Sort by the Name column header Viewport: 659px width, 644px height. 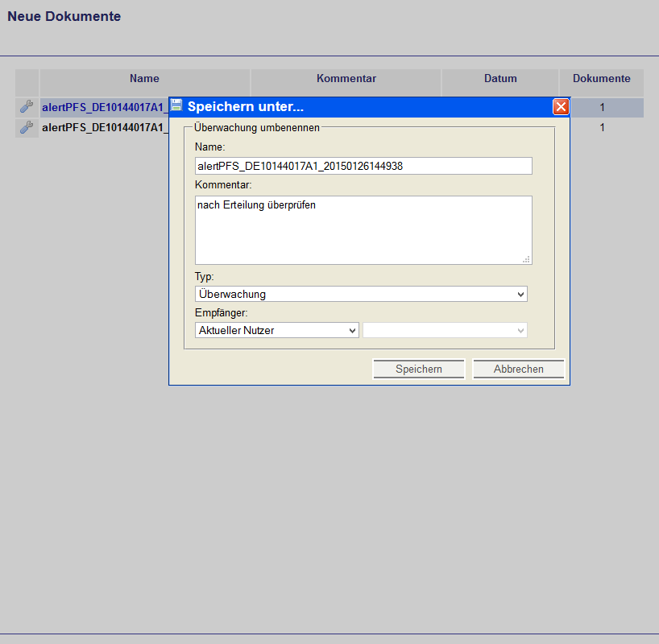click(x=144, y=79)
